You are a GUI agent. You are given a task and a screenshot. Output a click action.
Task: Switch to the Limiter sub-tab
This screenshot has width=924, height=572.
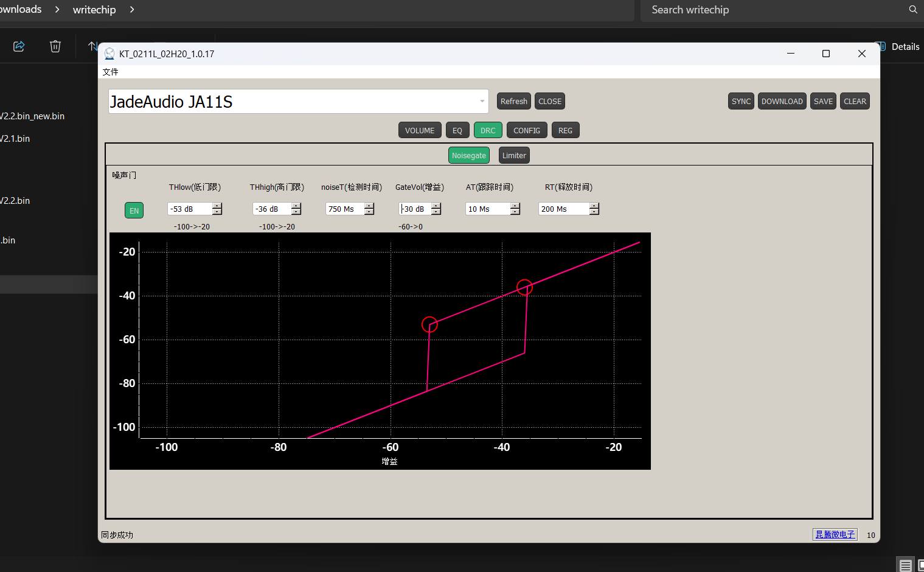514,155
